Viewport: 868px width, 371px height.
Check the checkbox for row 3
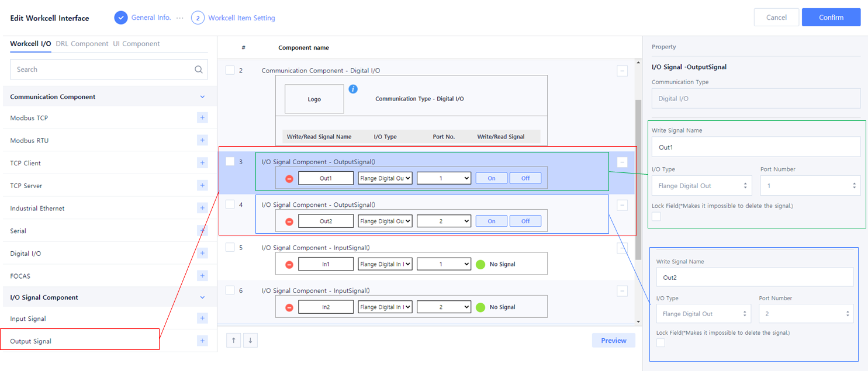tap(230, 162)
